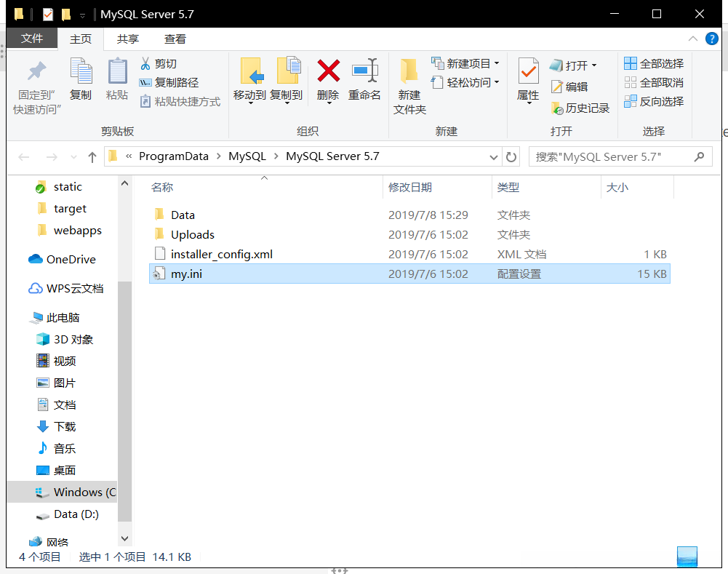The height and width of the screenshot is (574, 728).
Task: Open the Easy access (轻松访问) dropdown
Action: coord(465,83)
